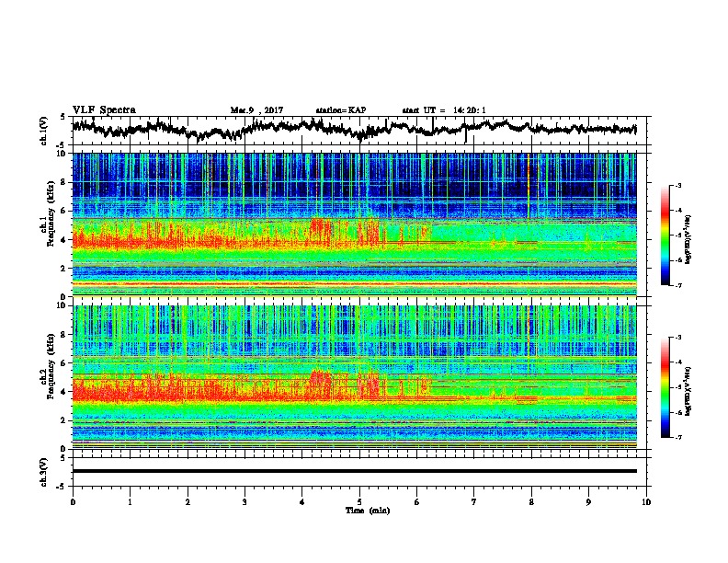This screenshot has width=728, height=563.
Task: Click the time axis tick label "9"
Action: tap(588, 501)
